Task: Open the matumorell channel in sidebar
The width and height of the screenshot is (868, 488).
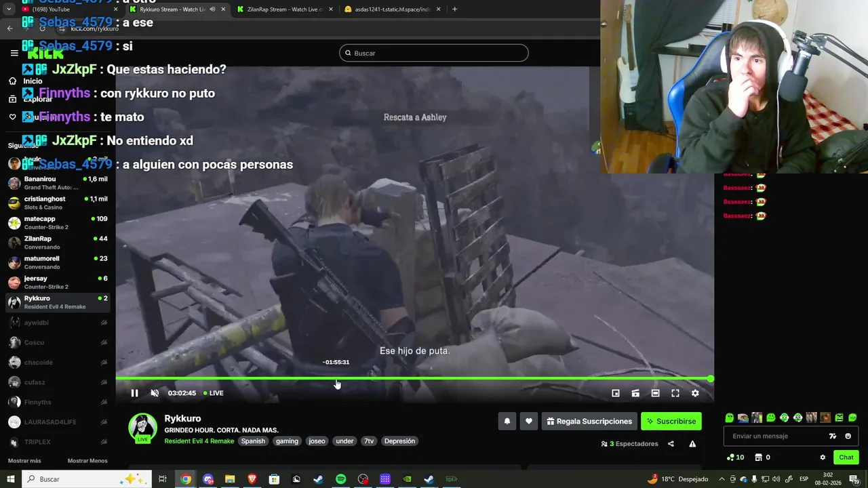Action: tap(58, 262)
